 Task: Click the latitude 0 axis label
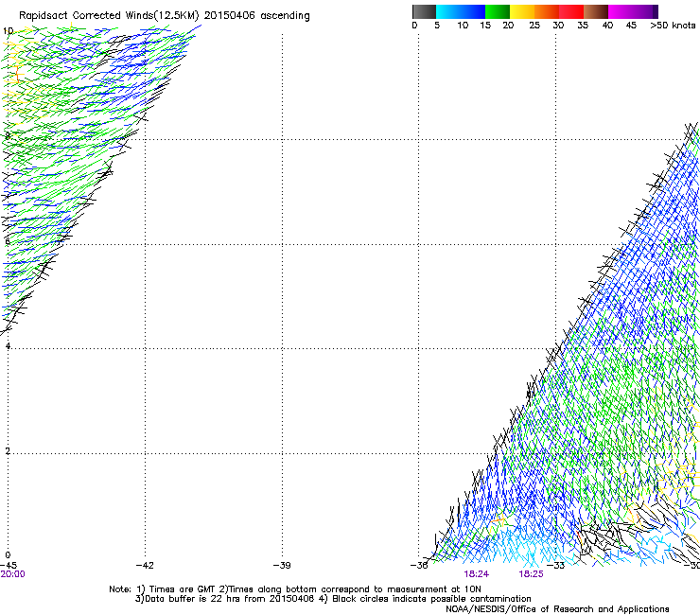(8, 555)
